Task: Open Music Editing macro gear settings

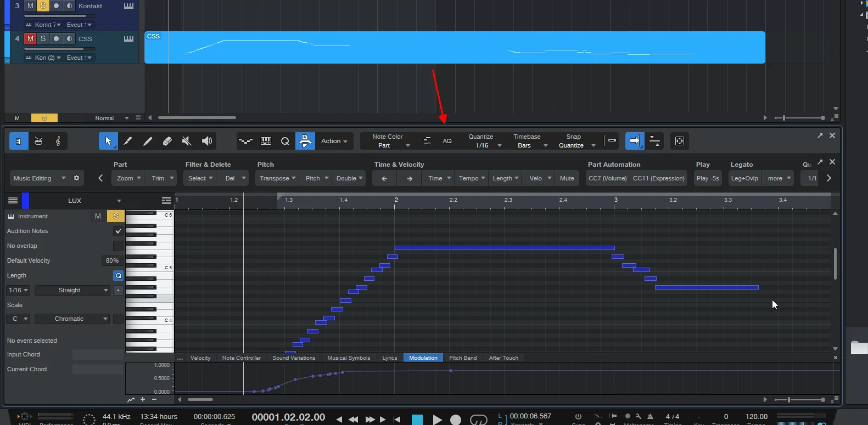Action: click(x=76, y=178)
